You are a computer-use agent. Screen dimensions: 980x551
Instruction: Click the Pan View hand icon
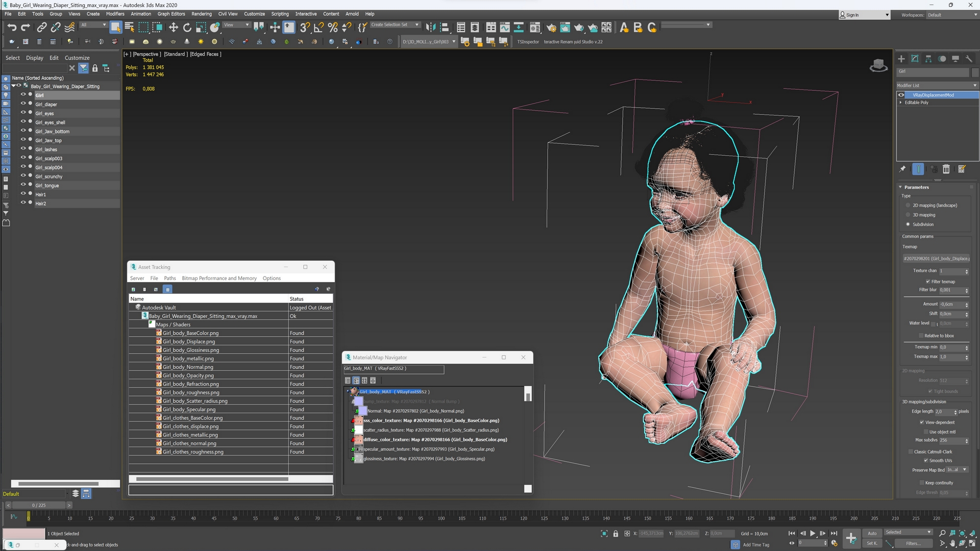[952, 544]
